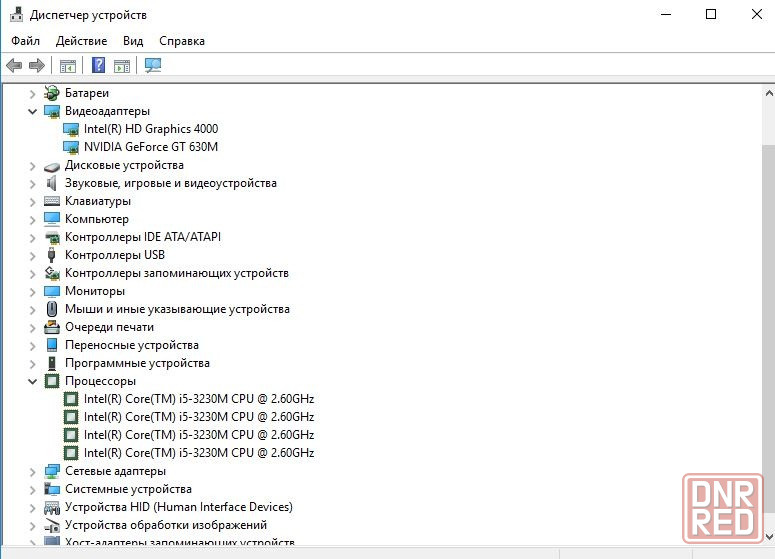Viewport: 775px width, 559px height.
Task: Click the scan for hardware changes icon
Action: point(153,66)
